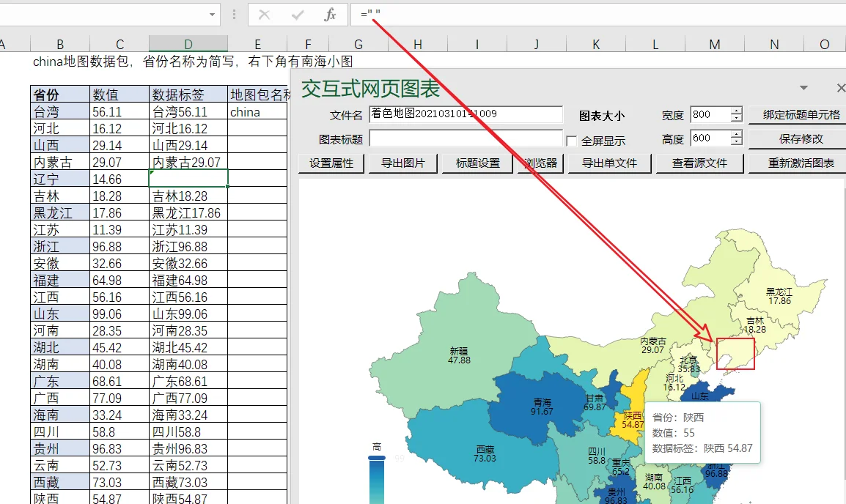Click the formula bar options dots handle
Viewport: 846px width, 504px height.
coord(234,15)
